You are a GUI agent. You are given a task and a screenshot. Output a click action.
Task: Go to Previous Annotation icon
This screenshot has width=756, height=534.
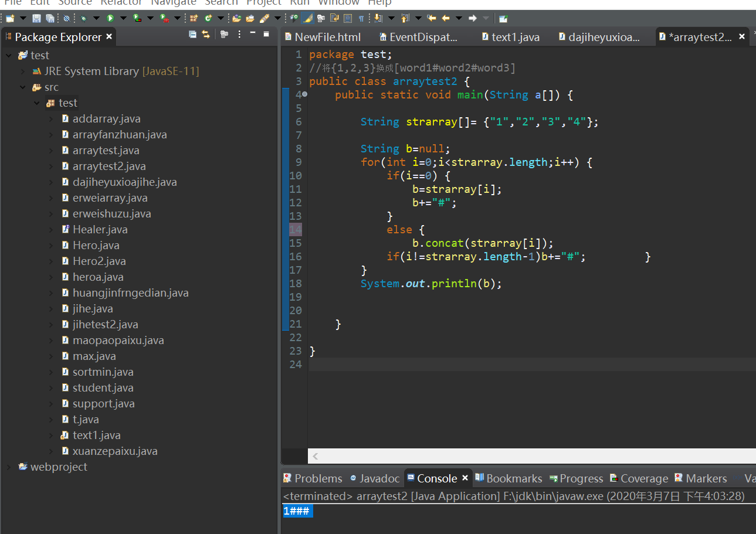(x=405, y=18)
